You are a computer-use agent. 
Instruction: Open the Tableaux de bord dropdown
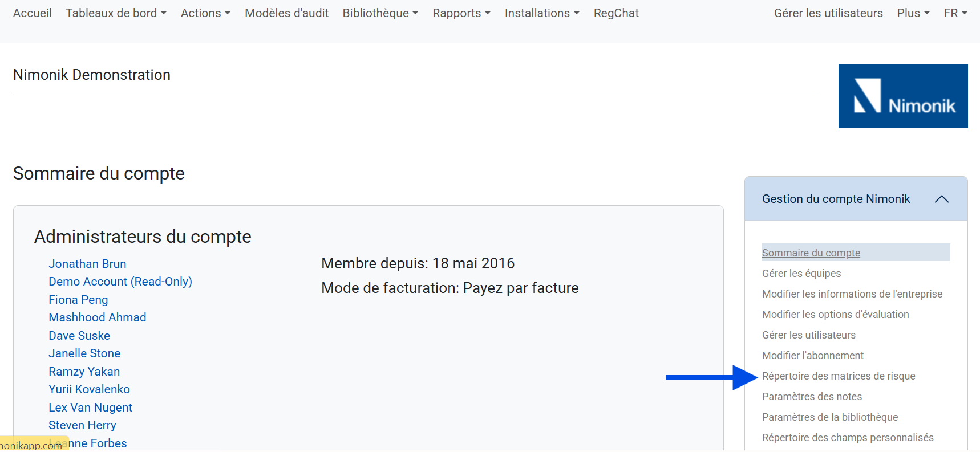coord(116,13)
